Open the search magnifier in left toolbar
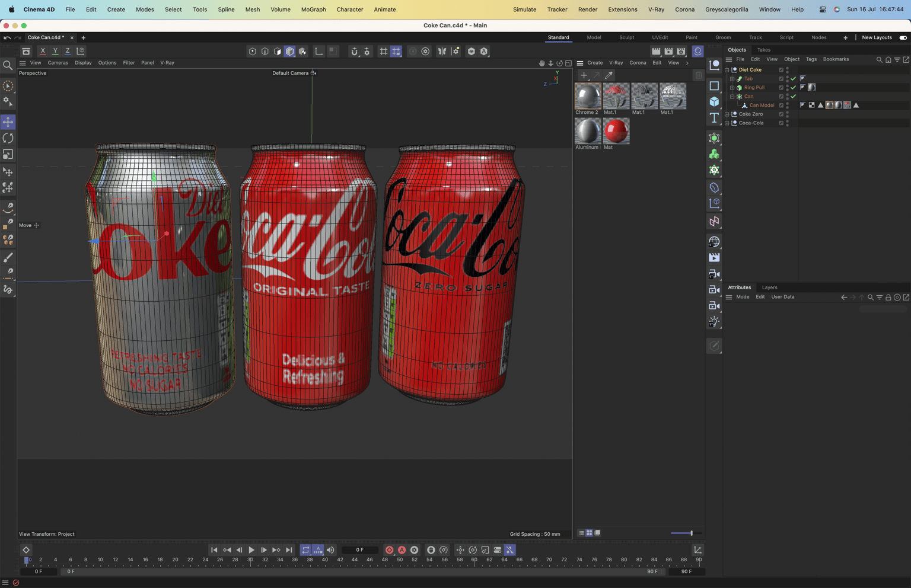This screenshot has width=911, height=588. pos(8,65)
